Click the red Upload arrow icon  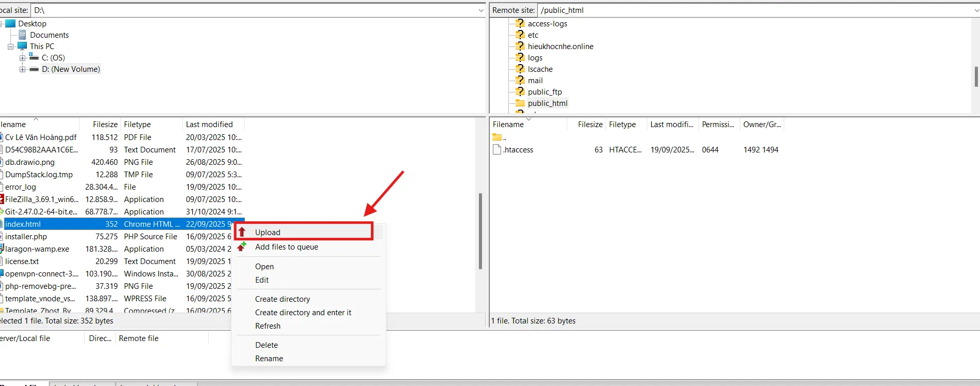pyautogui.click(x=242, y=232)
